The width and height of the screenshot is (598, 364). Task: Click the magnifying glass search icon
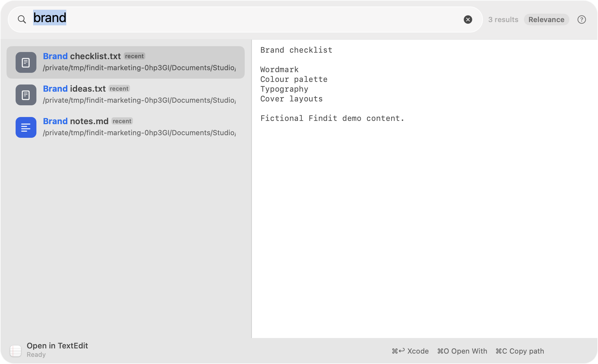click(x=22, y=19)
